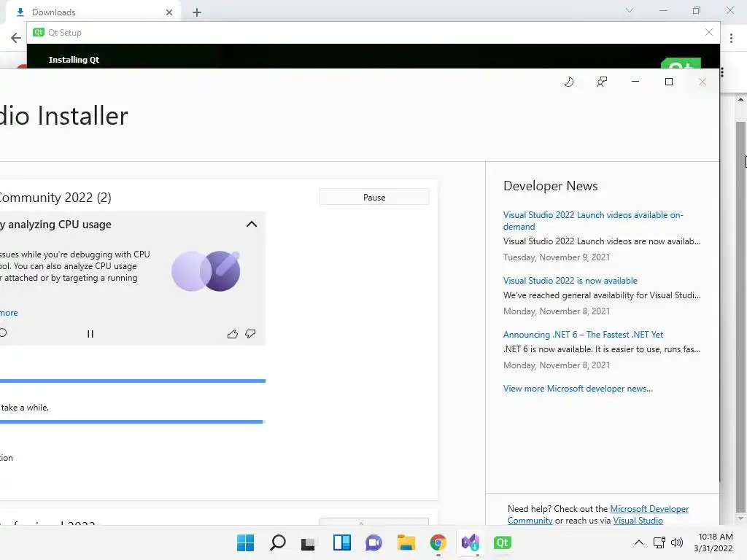Open the tip's learn more link
Viewport: 747px width, 560px height.
tap(9, 313)
